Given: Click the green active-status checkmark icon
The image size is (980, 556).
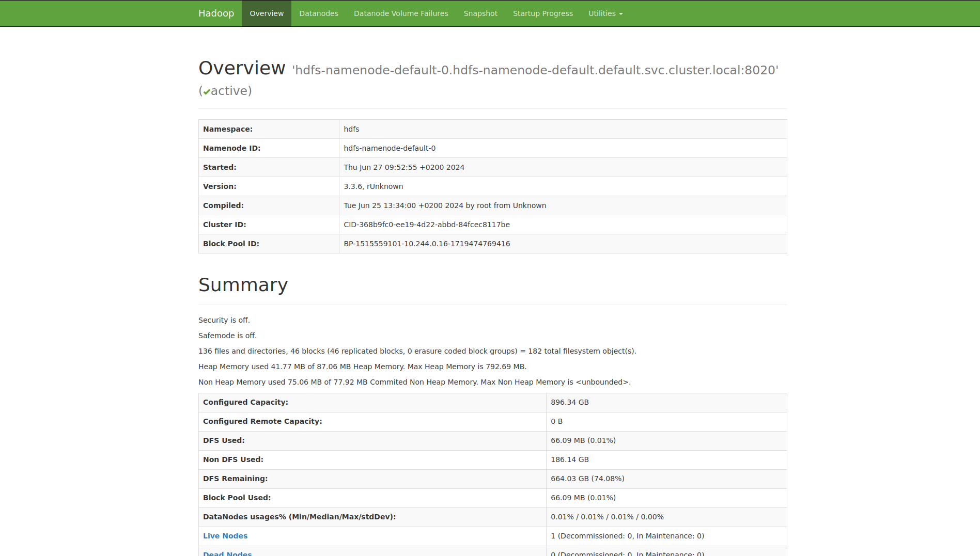Looking at the screenshot, I should pos(207,91).
